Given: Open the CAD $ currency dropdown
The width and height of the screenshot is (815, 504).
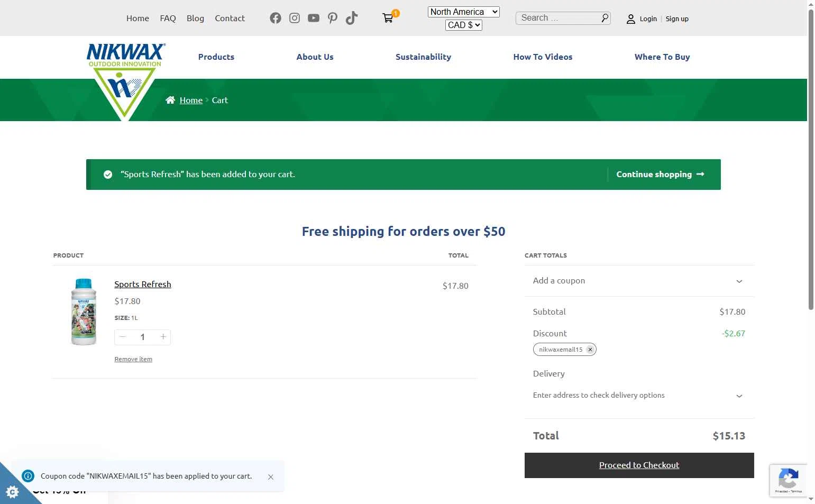Looking at the screenshot, I should coord(464,25).
